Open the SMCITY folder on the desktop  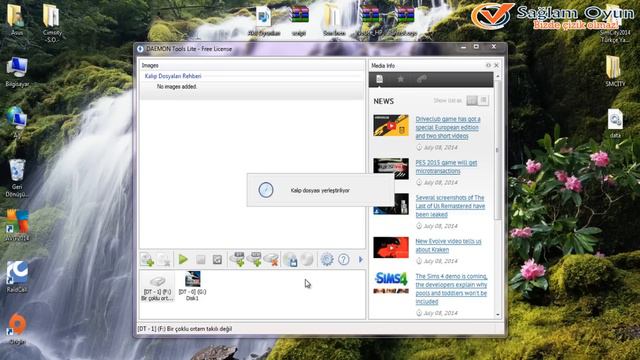click(x=615, y=71)
